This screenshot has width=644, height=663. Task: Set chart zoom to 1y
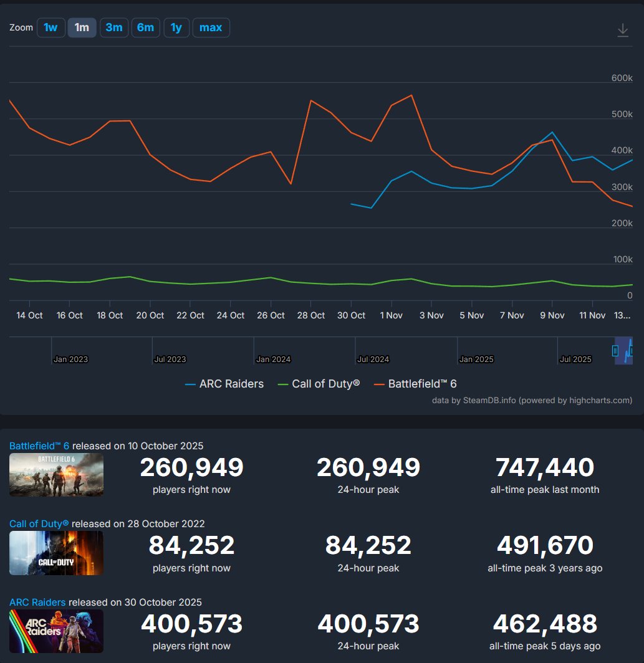pos(176,28)
